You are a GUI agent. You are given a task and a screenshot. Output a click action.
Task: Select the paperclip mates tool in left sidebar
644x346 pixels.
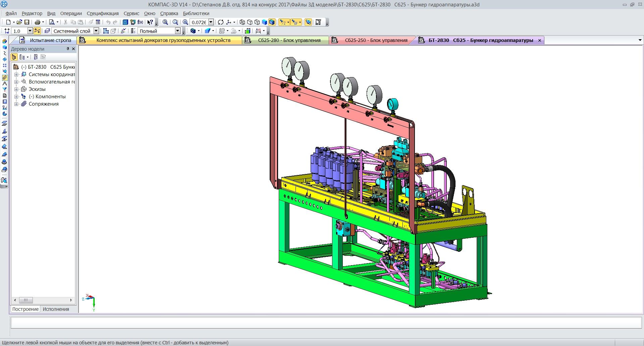coord(4,77)
